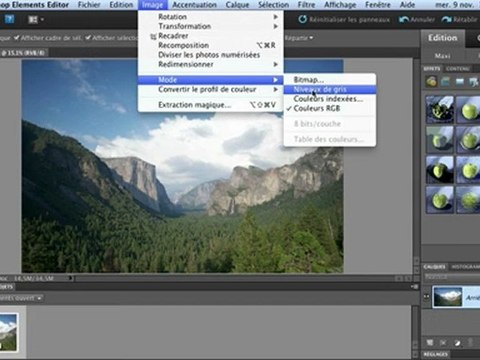The height and width of the screenshot is (360, 480).
Task: Open the blend mode dropdown in Calques panel
Action: pyautogui.click(x=452, y=277)
